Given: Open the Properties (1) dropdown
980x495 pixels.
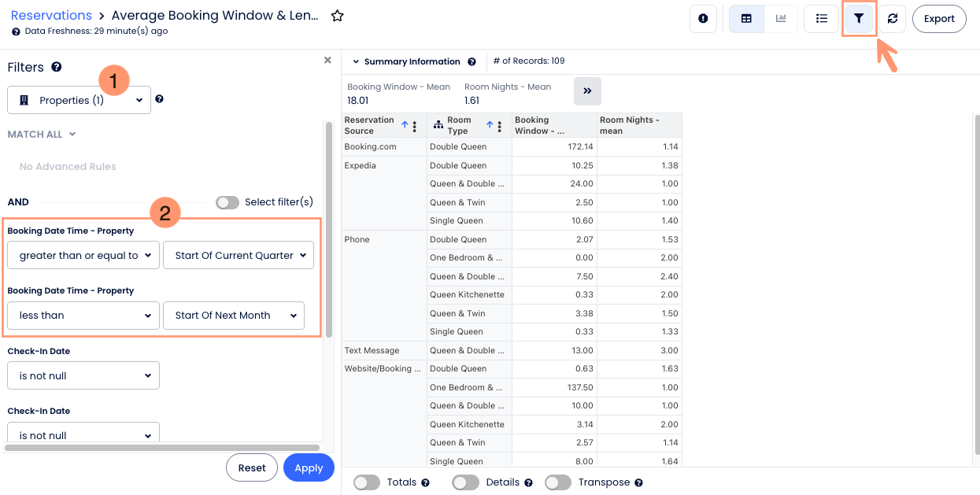Looking at the screenshot, I should (x=79, y=100).
